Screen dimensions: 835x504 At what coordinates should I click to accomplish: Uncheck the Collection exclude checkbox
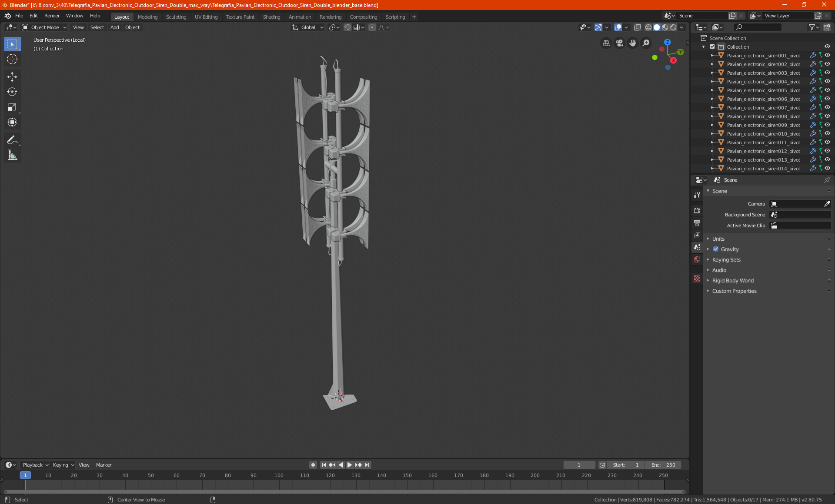[x=712, y=47]
